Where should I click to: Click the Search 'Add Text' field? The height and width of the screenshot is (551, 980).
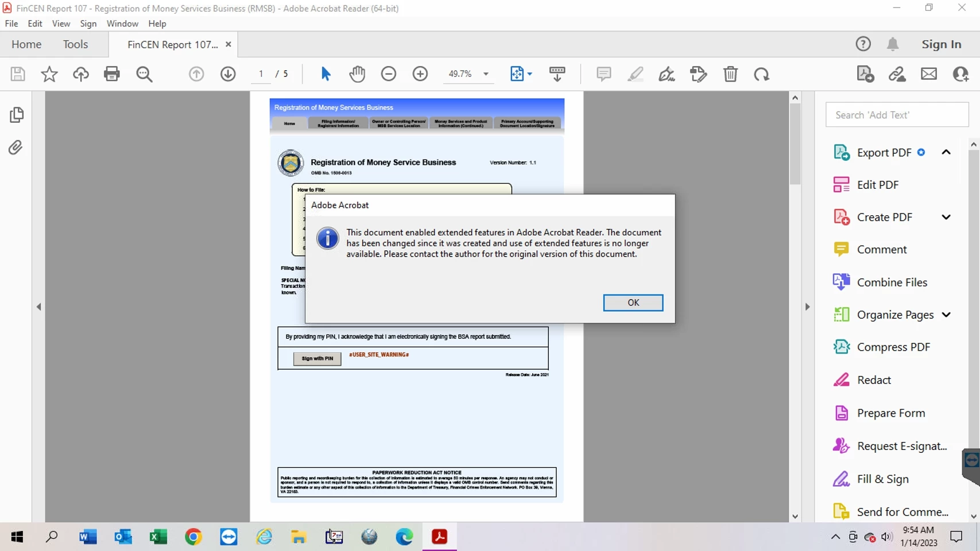897,115
